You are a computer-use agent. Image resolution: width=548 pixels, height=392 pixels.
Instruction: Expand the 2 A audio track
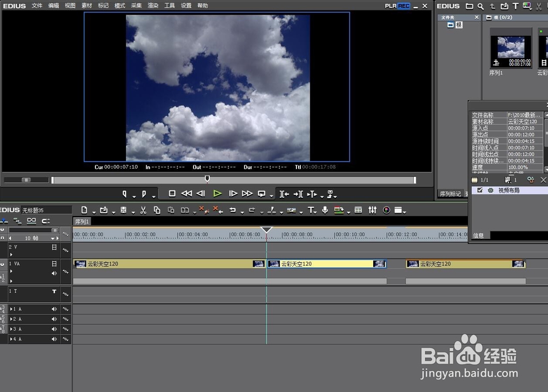click(x=11, y=319)
